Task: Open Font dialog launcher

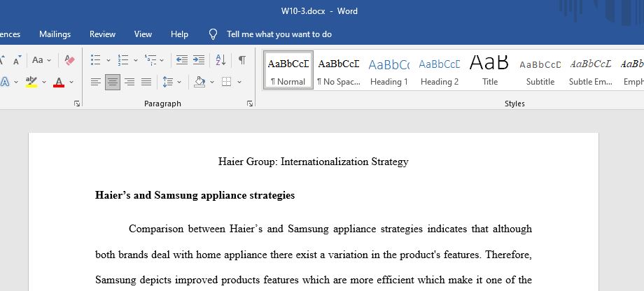Action: click(77, 104)
